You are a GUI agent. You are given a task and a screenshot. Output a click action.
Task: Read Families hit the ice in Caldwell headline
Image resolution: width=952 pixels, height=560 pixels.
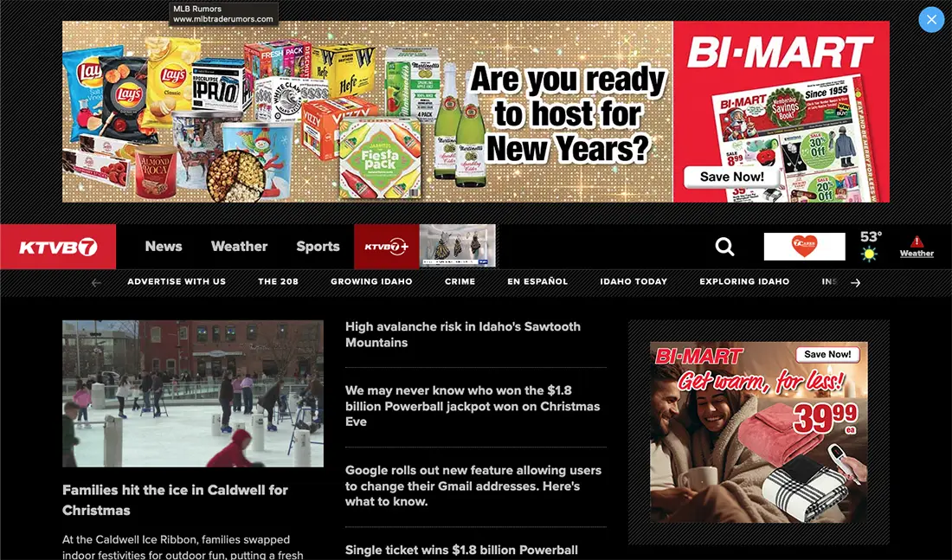175,500
